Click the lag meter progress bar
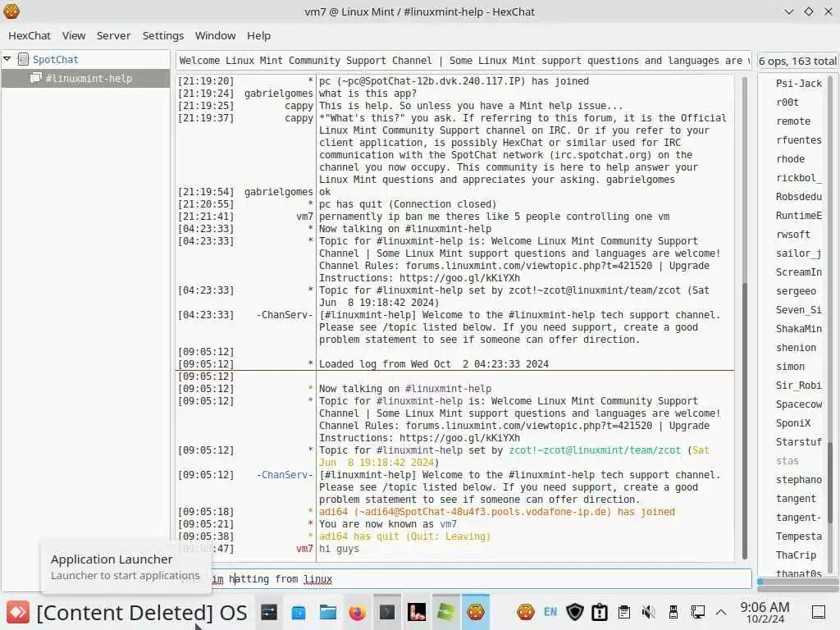The height and width of the screenshot is (630, 840). [x=797, y=582]
